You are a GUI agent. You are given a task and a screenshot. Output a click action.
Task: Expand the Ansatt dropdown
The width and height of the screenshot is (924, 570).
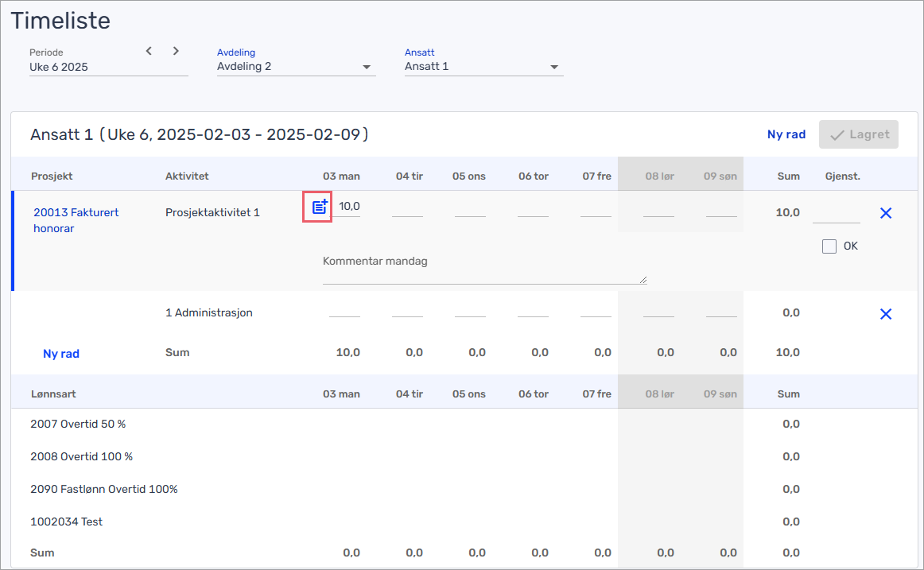[x=483, y=67]
